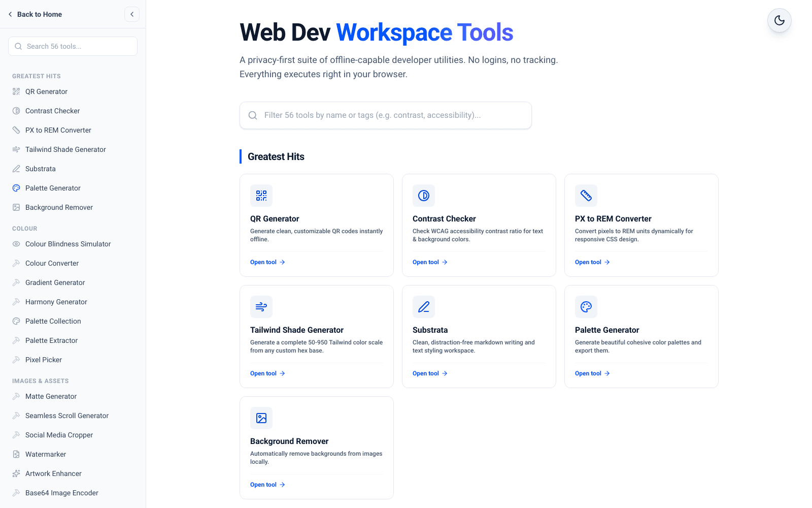Click the QR Generator card icon
Viewport: 812px width, 508px height.
[x=261, y=196]
